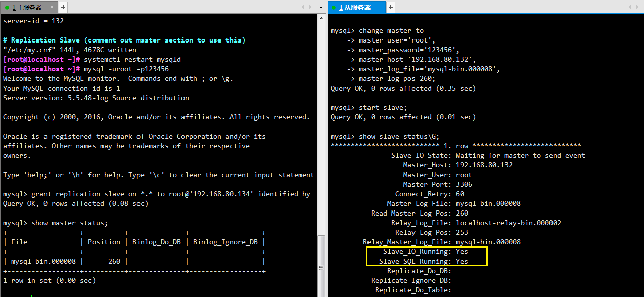Click right pane tab-scroll left arrow
The height and width of the screenshot is (297, 644).
(x=629, y=7)
